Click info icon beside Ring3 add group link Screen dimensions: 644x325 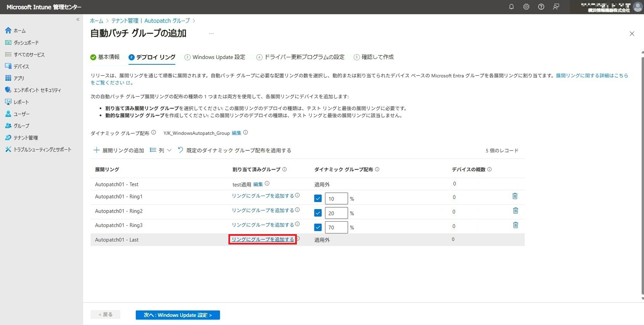297,224
